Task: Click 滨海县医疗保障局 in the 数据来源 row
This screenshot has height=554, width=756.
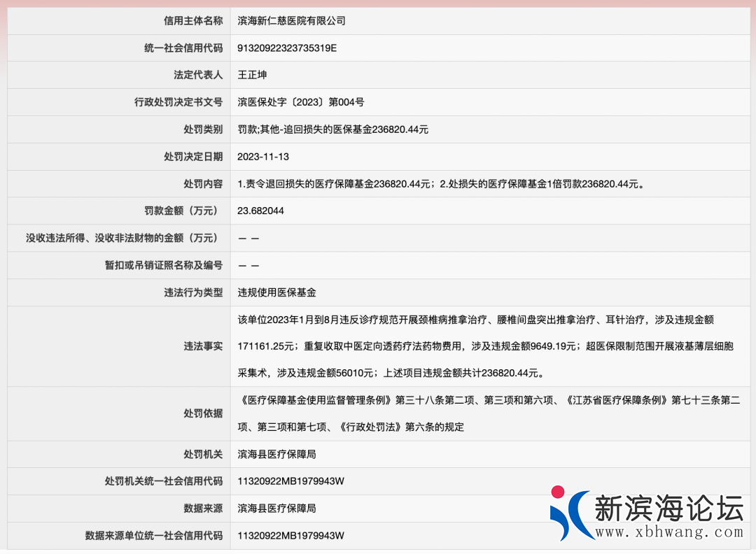Action: click(x=276, y=508)
